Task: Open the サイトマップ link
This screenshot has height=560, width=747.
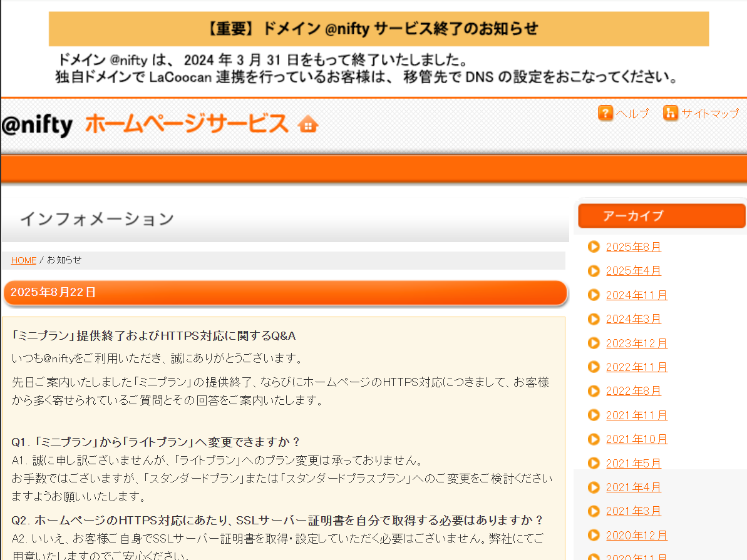Action: [x=709, y=113]
